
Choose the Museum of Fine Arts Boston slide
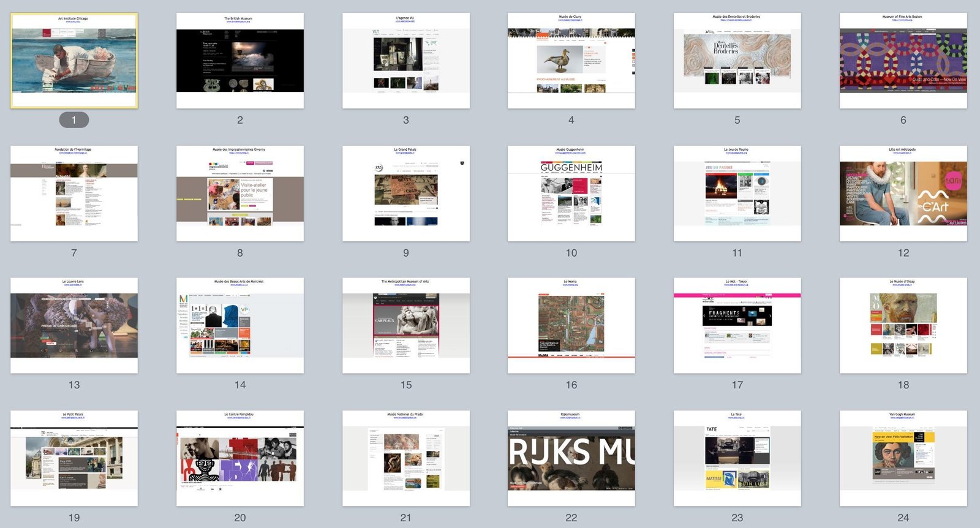coord(903,61)
